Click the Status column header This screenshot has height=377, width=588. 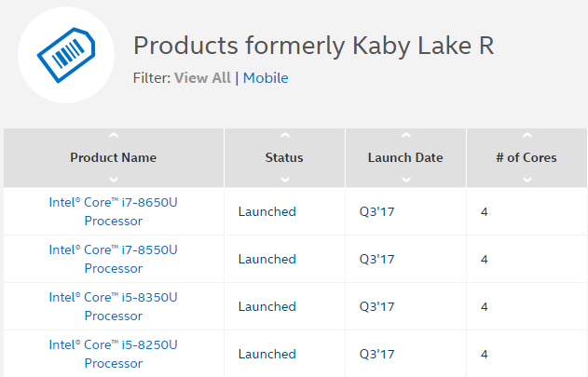tap(284, 157)
